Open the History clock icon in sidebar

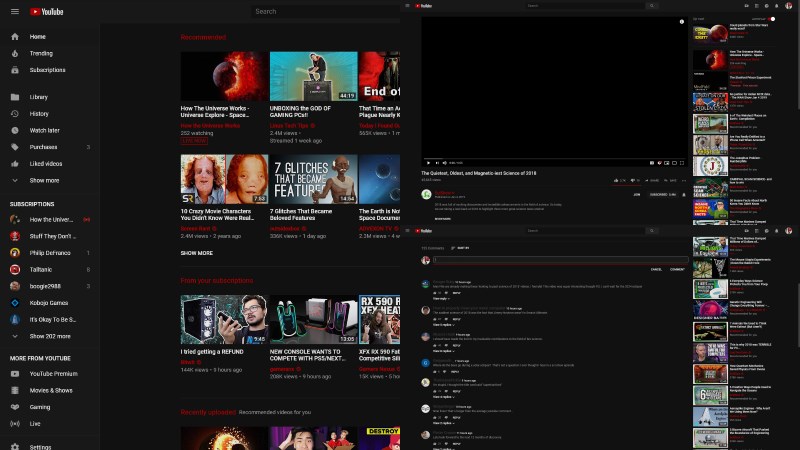tap(15, 114)
